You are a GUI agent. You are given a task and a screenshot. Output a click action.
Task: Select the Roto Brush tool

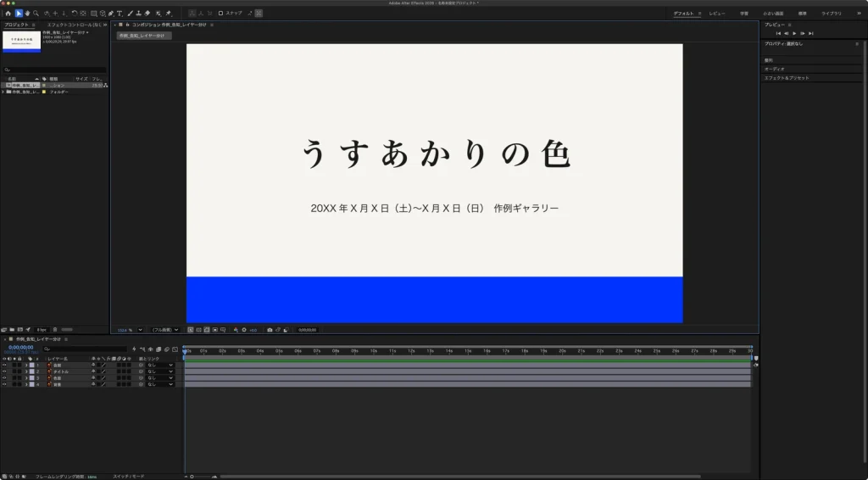159,14
